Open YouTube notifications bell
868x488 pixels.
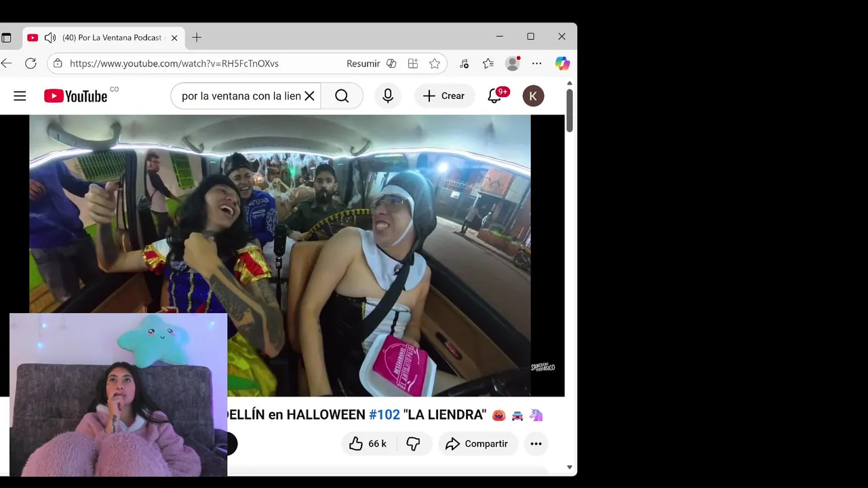click(495, 96)
